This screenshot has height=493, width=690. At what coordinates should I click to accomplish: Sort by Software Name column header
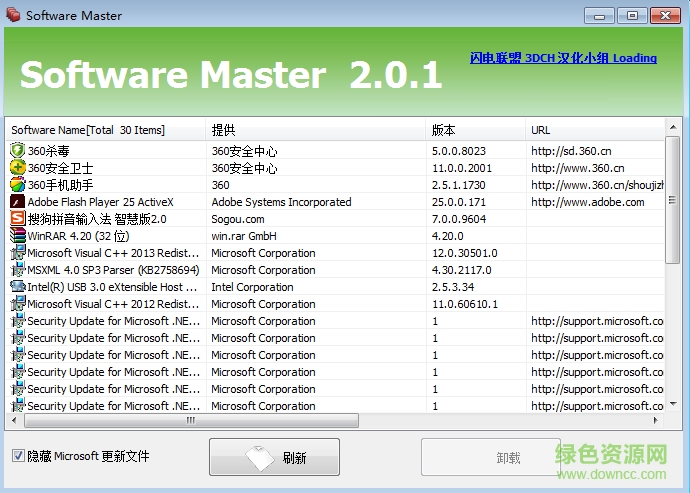pos(105,130)
